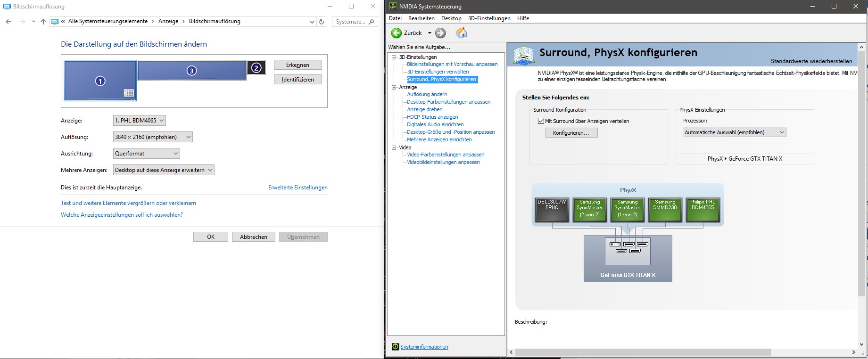Click the Abbrechen button
This screenshot has width=868, height=359.
(x=254, y=237)
